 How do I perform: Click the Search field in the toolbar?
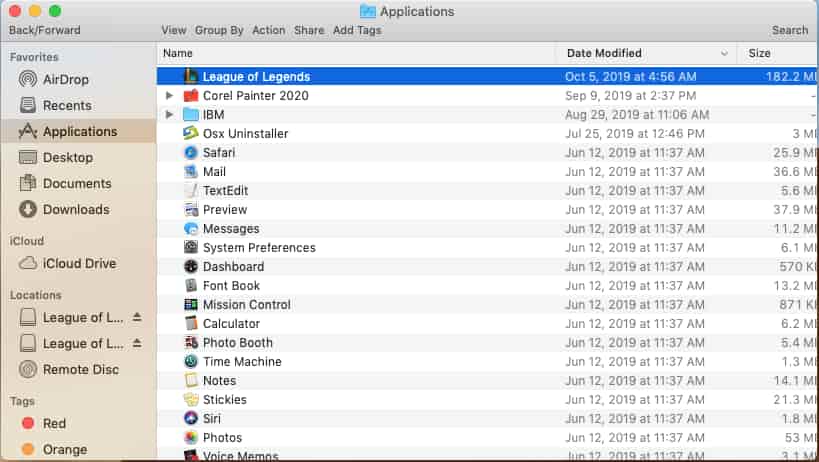(x=790, y=30)
